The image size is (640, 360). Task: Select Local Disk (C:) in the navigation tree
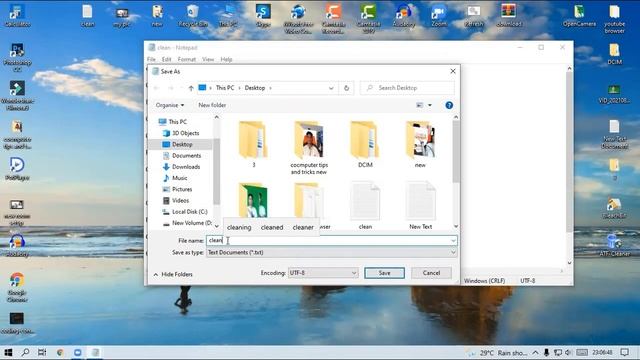click(190, 211)
